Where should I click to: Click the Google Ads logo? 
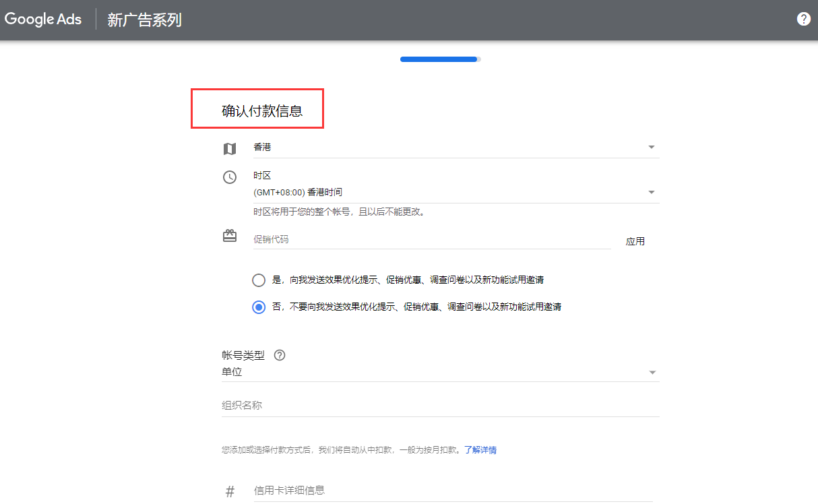pos(43,20)
